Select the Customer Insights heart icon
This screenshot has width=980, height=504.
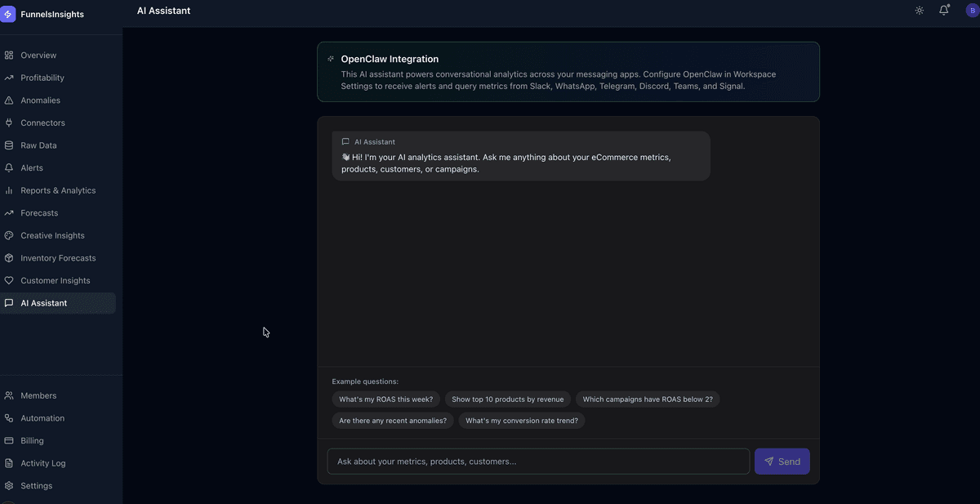point(8,280)
